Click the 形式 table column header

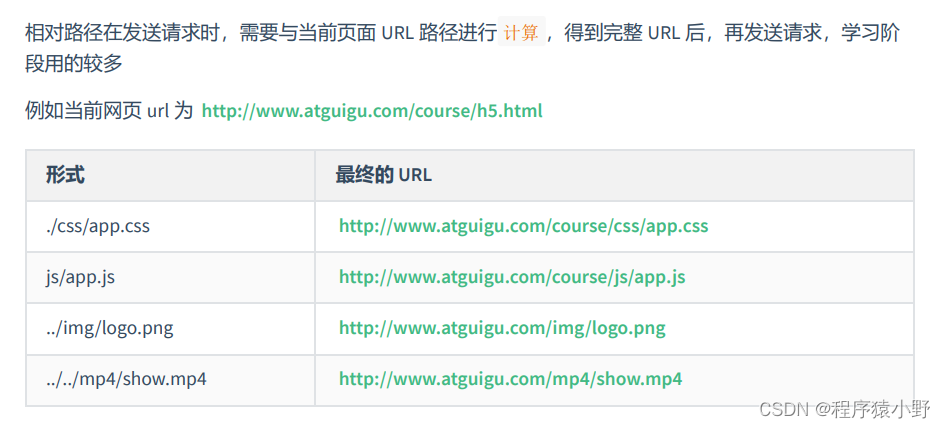[65, 175]
